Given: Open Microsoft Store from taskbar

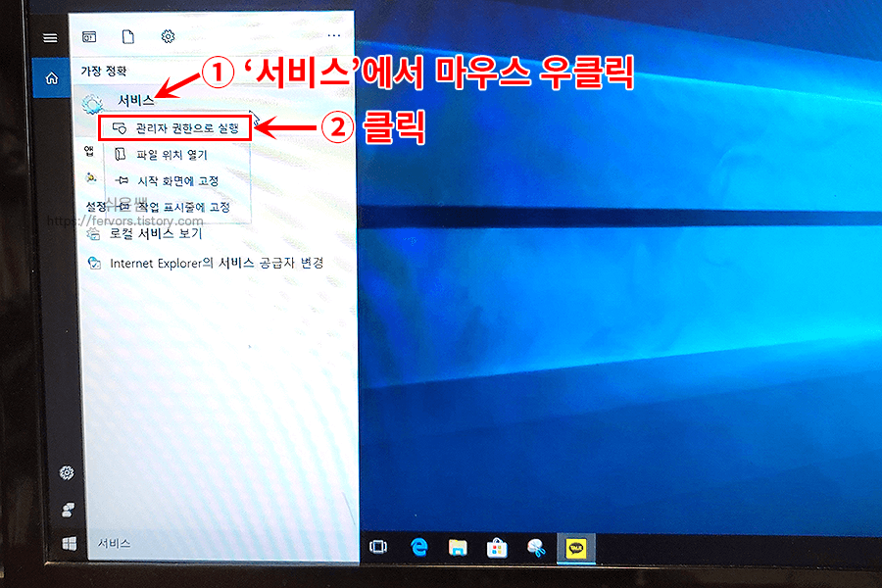Looking at the screenshot, I should click(x=497, y=548).
